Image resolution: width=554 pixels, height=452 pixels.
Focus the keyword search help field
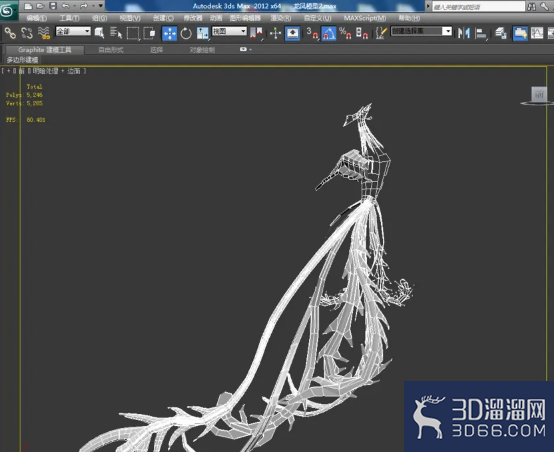(478, 6)
